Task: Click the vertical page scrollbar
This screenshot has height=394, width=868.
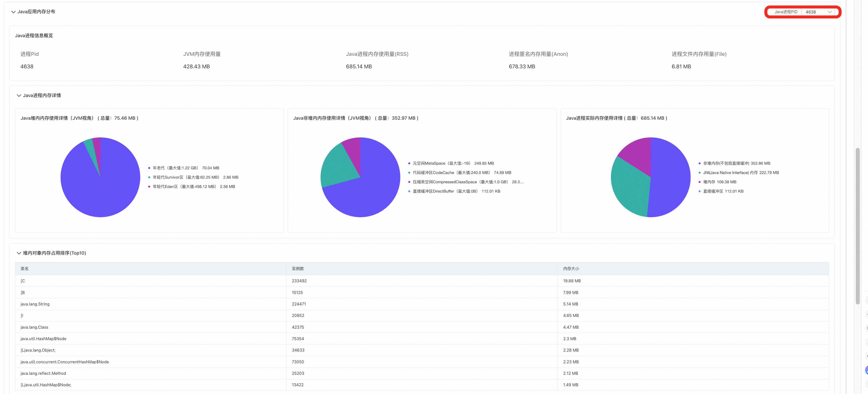Action: tap(858, 226)
